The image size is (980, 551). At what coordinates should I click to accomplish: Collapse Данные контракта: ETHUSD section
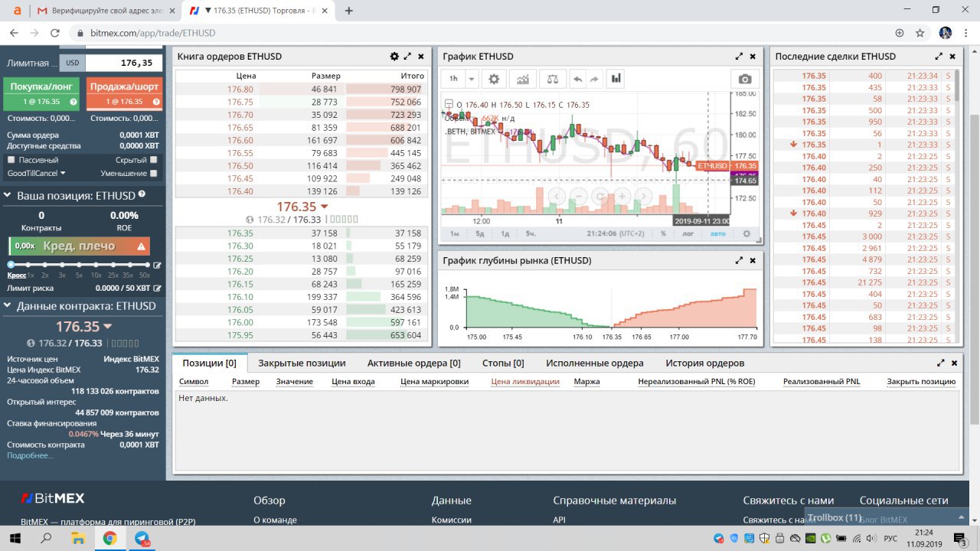pos(8,306)
